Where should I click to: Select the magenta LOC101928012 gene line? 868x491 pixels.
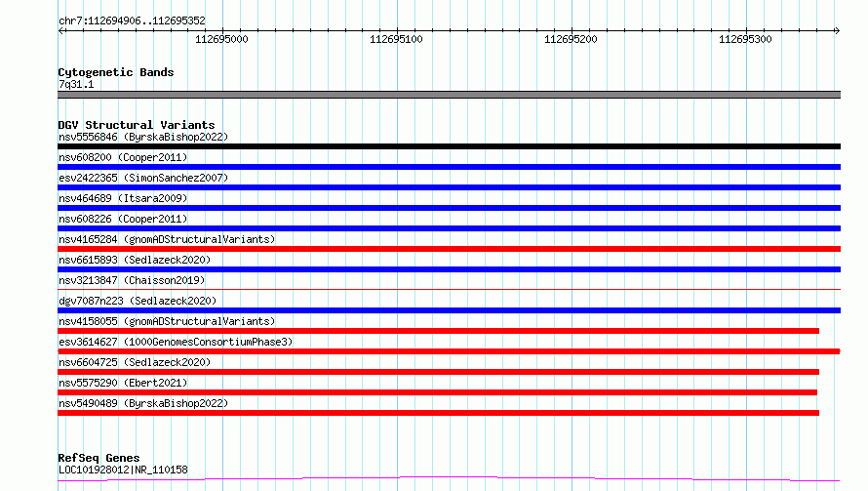click(449, 479)
